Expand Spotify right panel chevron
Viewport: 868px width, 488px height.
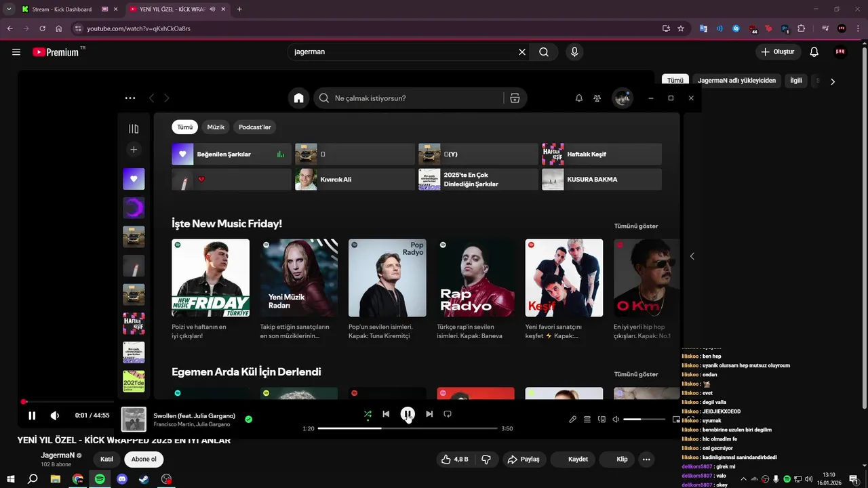[692, 256]
